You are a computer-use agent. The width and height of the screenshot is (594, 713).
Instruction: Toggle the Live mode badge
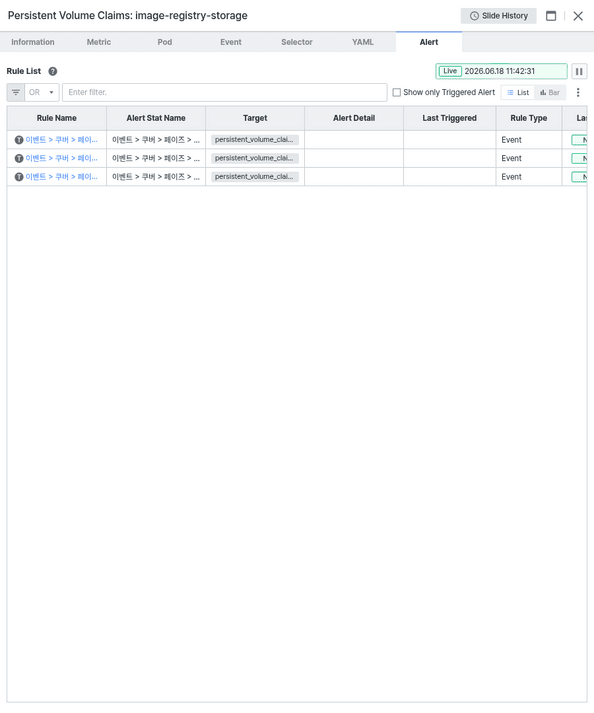point(450,71)
